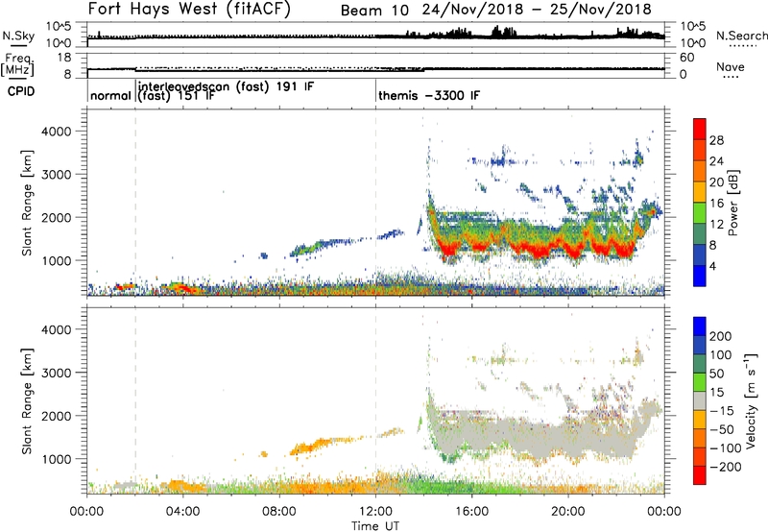
Task: Click the Power color bar segment between 16 and 20
Action: 700,192
